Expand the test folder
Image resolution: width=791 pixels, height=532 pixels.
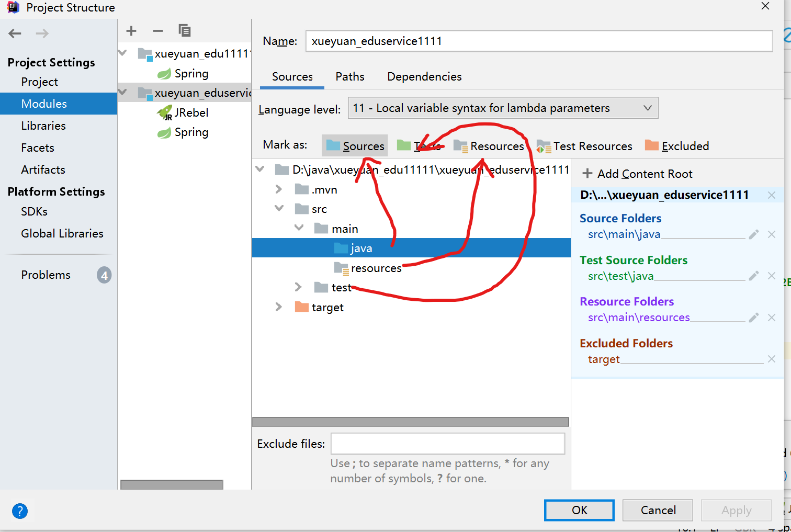coord(298,287)
